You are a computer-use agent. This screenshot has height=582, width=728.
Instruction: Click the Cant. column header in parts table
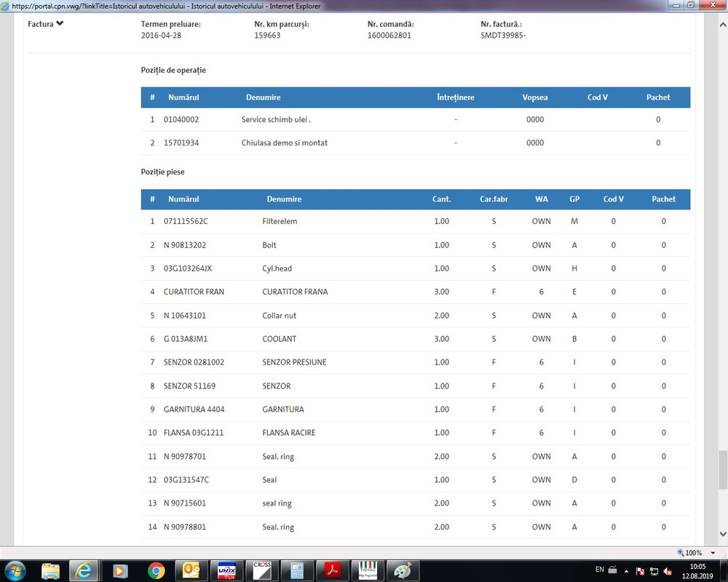pos(442,199)
